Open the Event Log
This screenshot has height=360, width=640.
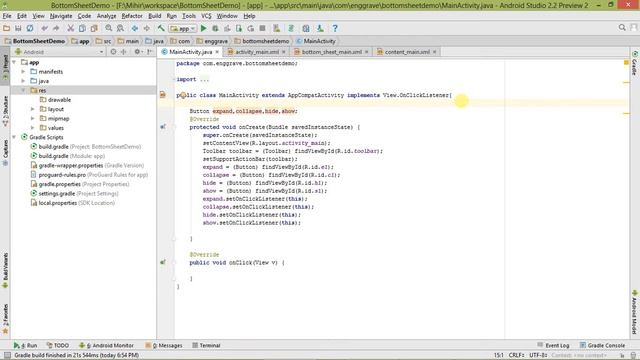pos(553,345)
